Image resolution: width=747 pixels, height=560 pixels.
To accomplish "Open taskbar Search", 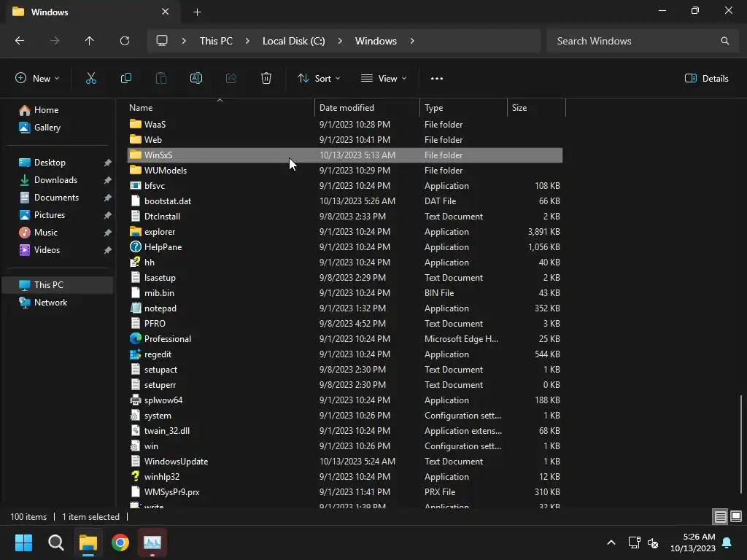I will click(55, 542).
